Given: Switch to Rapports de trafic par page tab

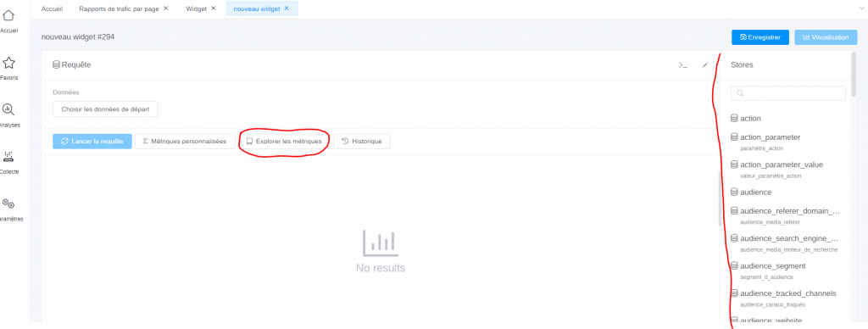Looking at the screenshot, I should 120,8.
